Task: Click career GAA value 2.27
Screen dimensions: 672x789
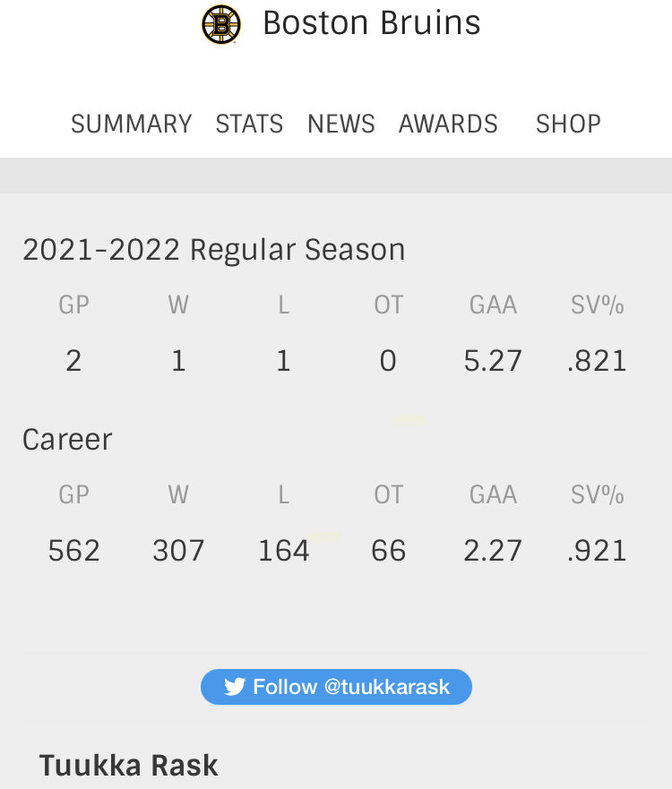Action: point(492,551)
